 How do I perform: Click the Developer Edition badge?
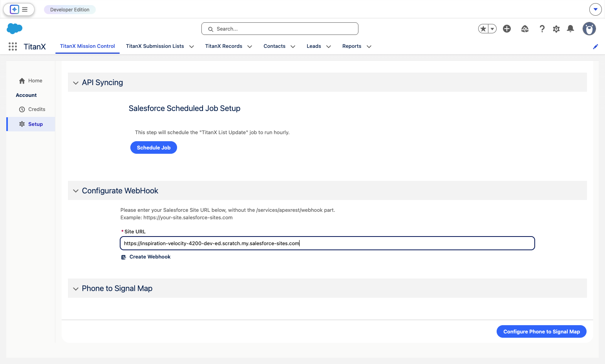70,9
